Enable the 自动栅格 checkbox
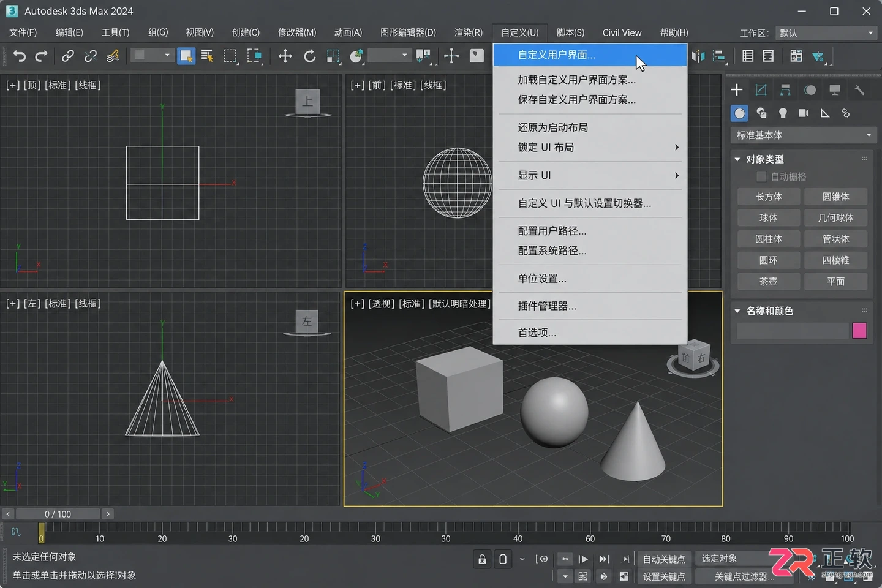Viewport: 882px width, 588px height. click(x=761, y=176)
